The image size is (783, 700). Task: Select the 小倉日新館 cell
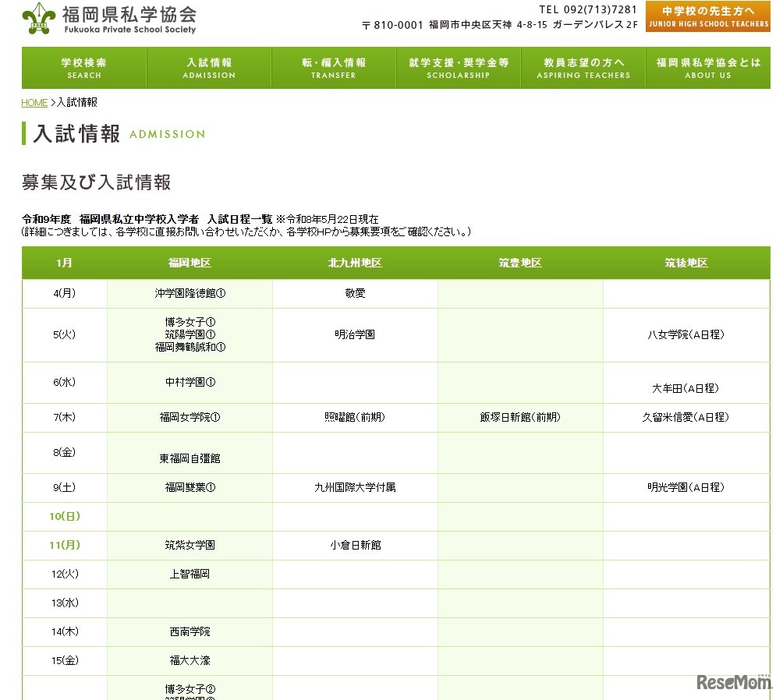tap(355, 545)
